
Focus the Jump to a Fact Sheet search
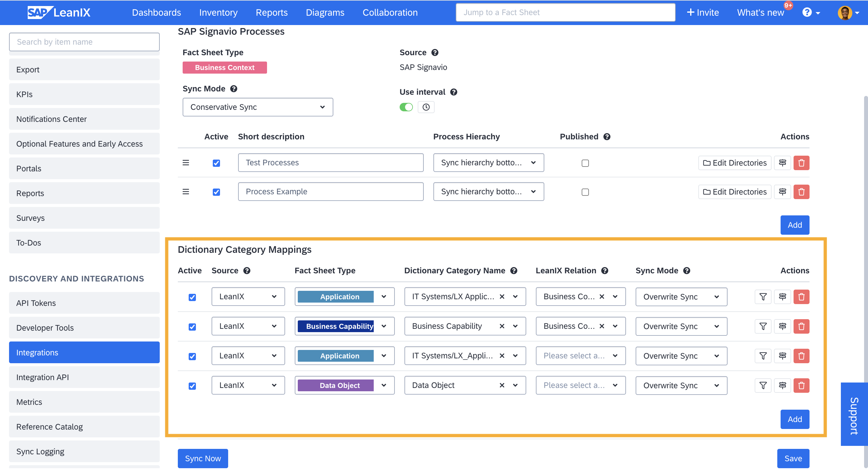click(565, 12)
